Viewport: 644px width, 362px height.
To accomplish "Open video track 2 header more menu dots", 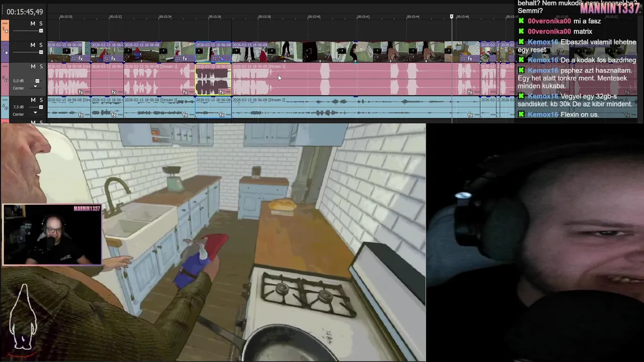I will (x=5, y=45).
